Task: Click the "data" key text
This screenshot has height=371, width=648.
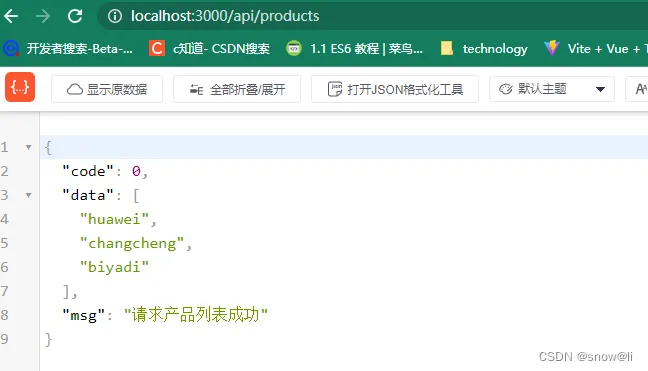Action: [88, 195]
